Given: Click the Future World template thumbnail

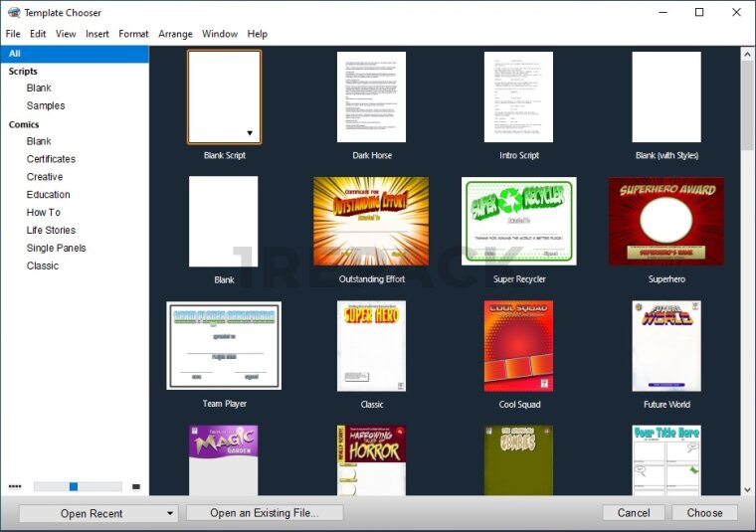Looking at the screenshot, I should click(665, 345).
